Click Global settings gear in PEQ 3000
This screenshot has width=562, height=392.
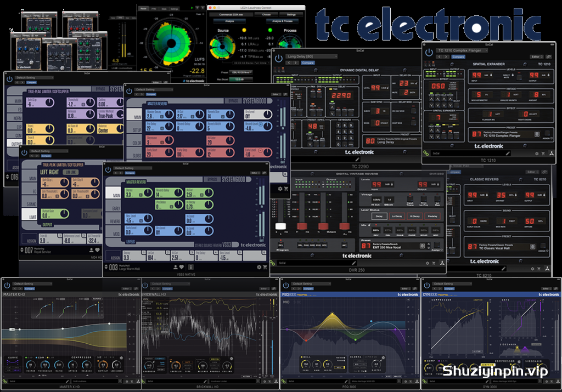coord(383,357)
